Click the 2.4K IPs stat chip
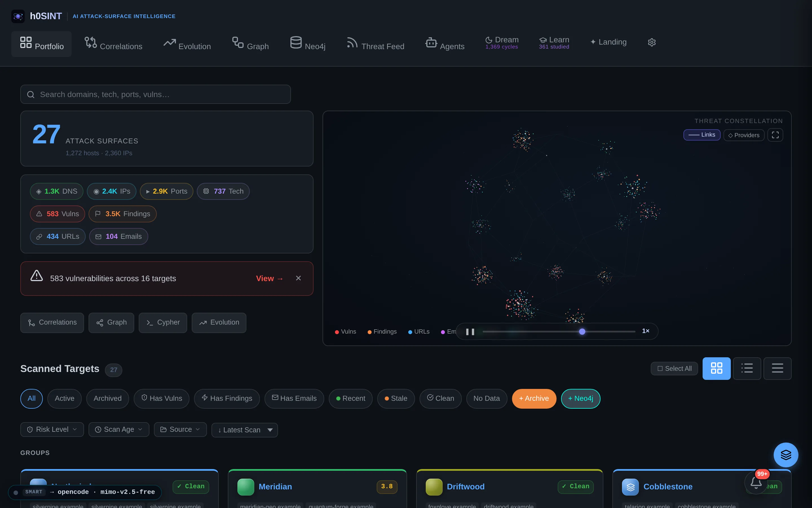This screenshot has height=508, width=812. point(112,191)
